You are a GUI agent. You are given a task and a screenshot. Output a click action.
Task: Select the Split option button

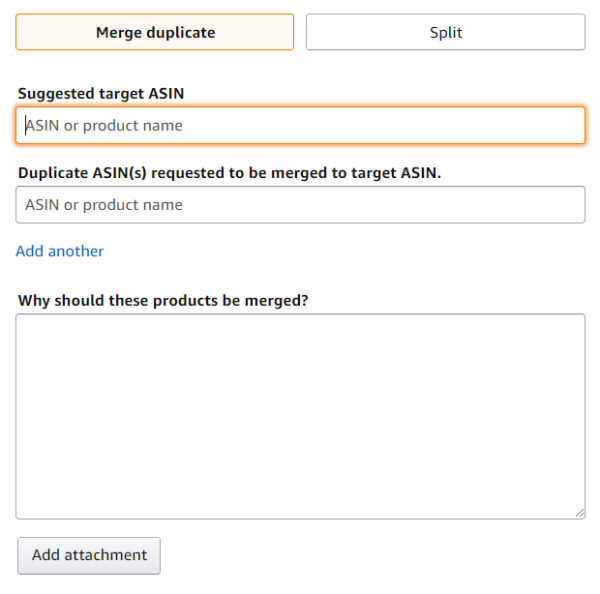(x=445, y=32)
